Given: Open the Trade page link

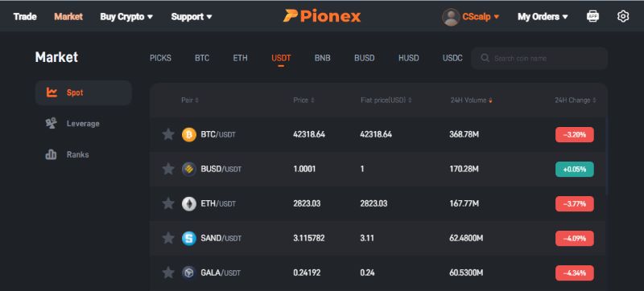Looking at the screenshot, I should [25, 17].
